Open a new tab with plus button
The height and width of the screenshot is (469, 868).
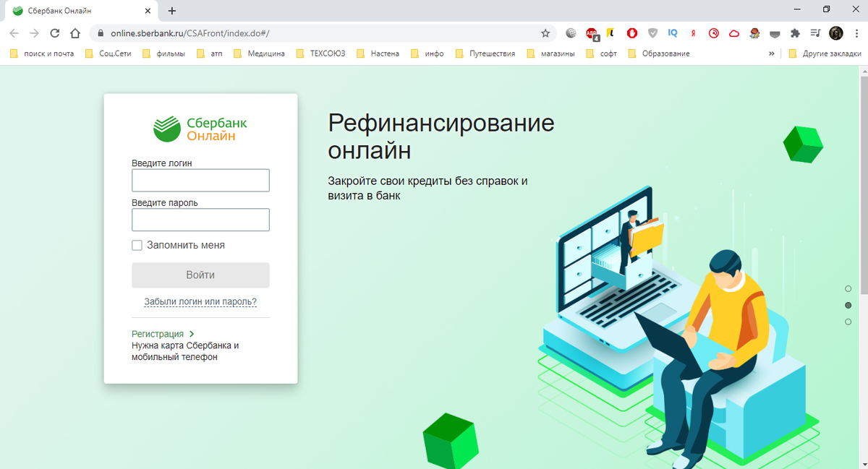point(172,11)
